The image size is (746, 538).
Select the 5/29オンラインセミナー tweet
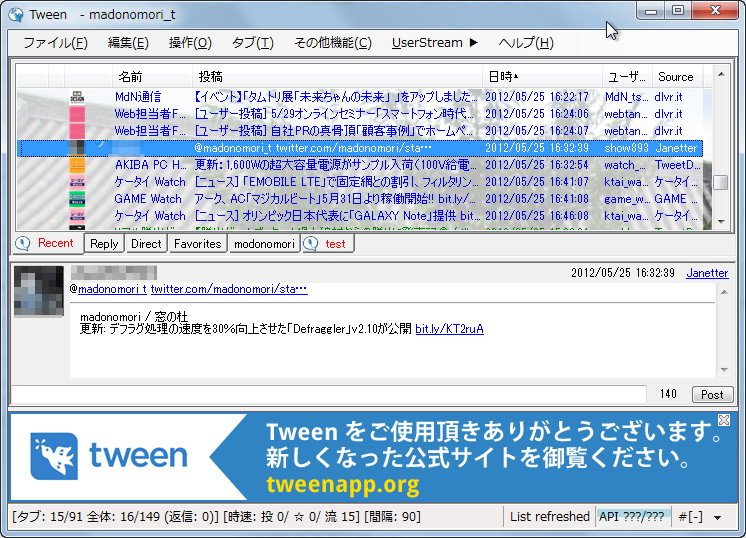pos(334,114)
